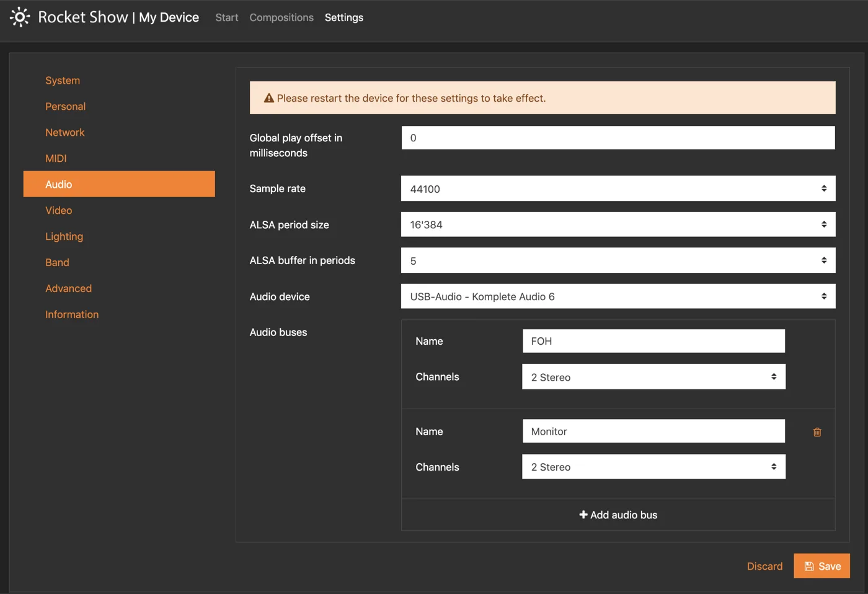Delete the Monitor audio bus via trash icon

tap(817, 432)
